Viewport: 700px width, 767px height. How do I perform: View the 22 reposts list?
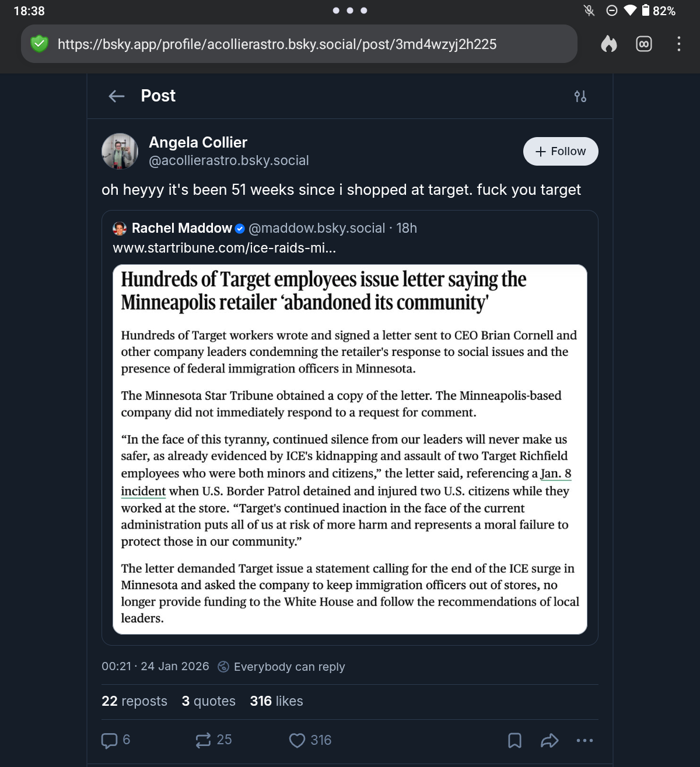(134, 701)
